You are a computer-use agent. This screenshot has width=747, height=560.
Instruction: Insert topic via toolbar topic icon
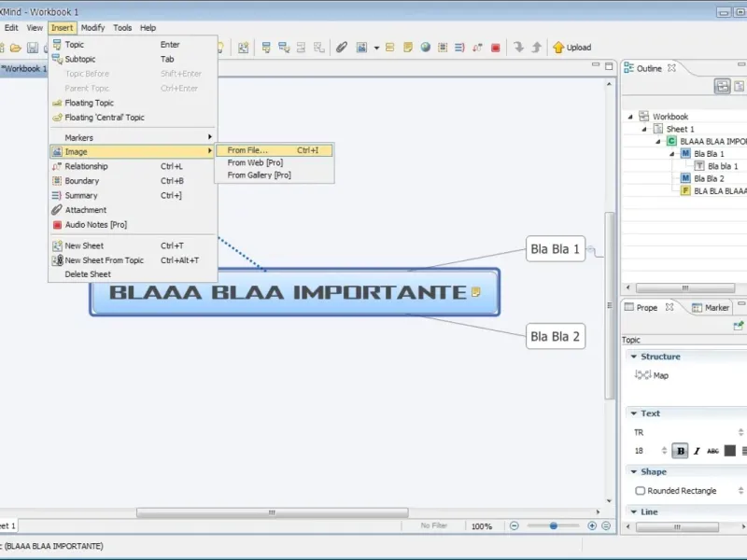click(x=266, y=48)
